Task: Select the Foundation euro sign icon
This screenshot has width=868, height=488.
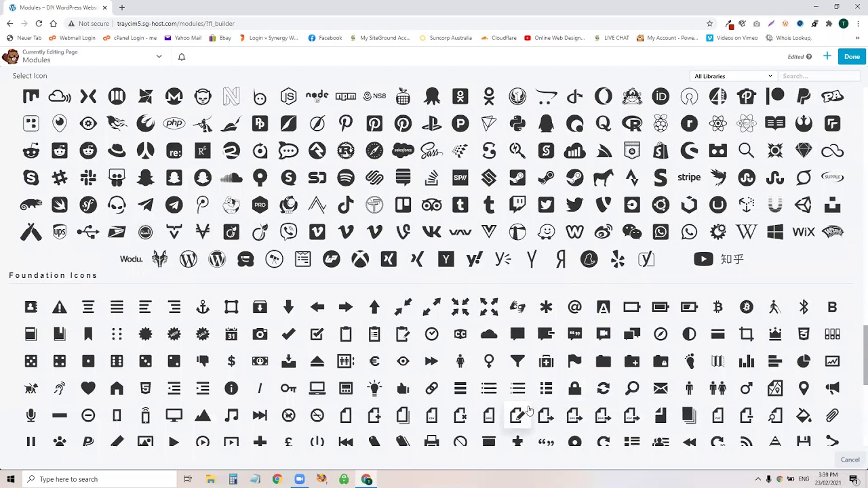Action: pos(374,361)
